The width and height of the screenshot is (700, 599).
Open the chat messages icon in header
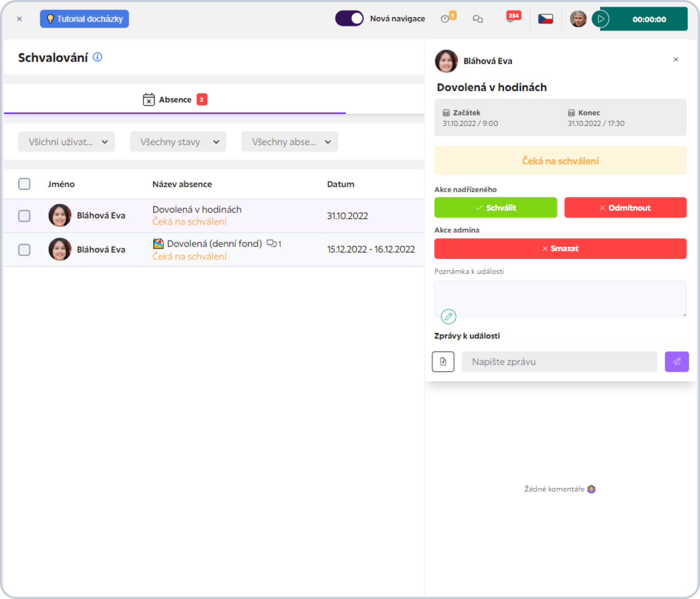[x=478, y=19]
